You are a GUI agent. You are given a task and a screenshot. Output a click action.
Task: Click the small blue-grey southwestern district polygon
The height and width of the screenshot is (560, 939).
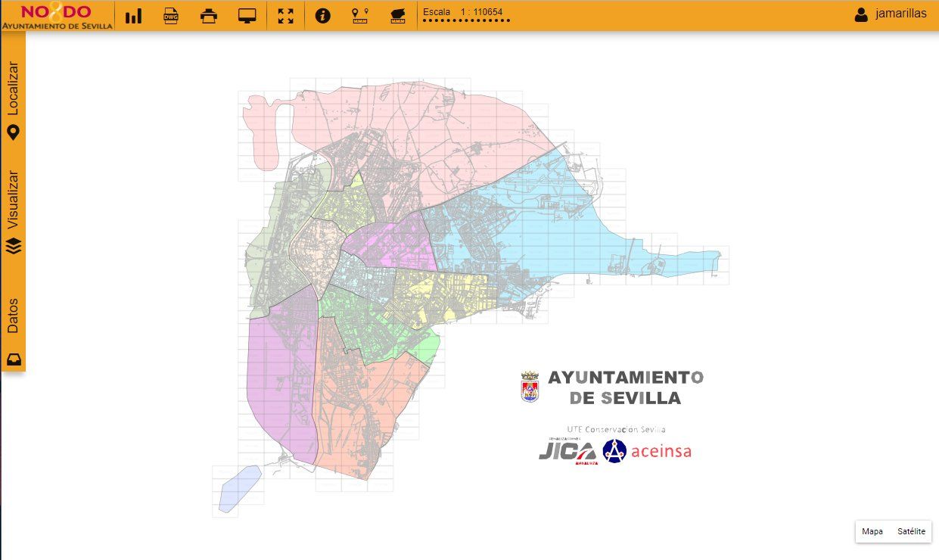click(x=239, y=489)
